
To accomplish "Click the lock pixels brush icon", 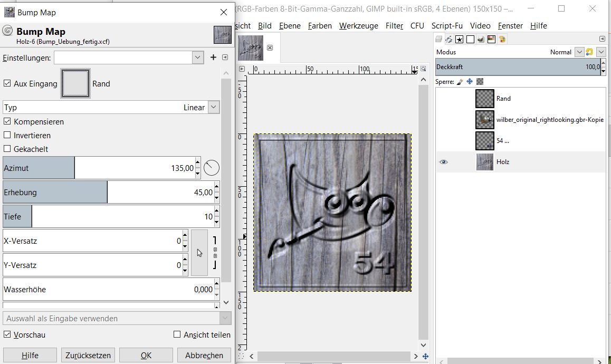I will click(459, 82).
